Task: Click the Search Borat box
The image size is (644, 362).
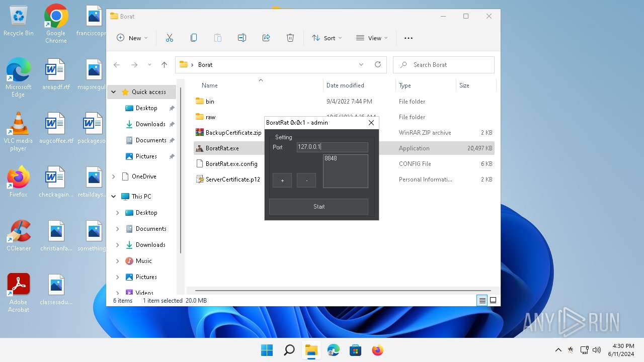Action: 444,65
